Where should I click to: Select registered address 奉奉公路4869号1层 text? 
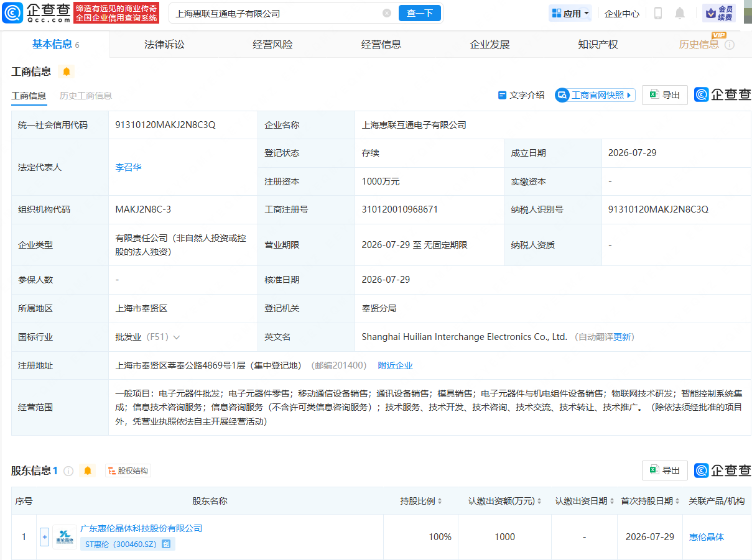click(x=208, y=365)
